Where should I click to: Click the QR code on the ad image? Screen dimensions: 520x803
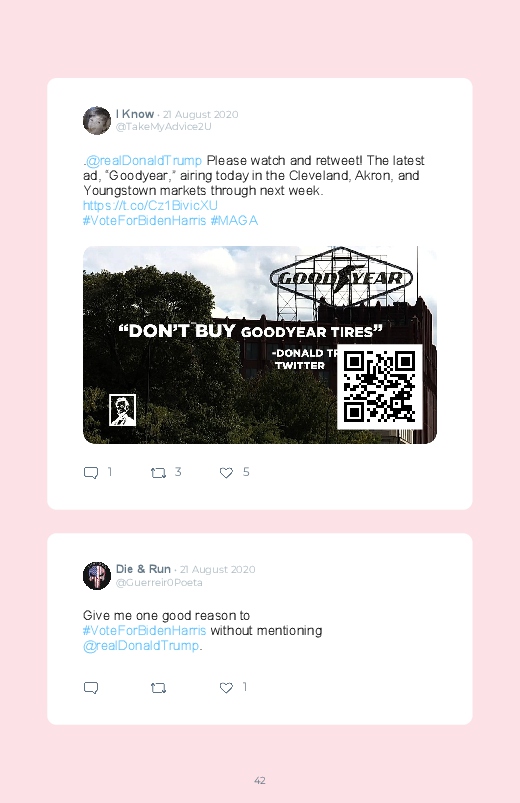pos(380,387)
